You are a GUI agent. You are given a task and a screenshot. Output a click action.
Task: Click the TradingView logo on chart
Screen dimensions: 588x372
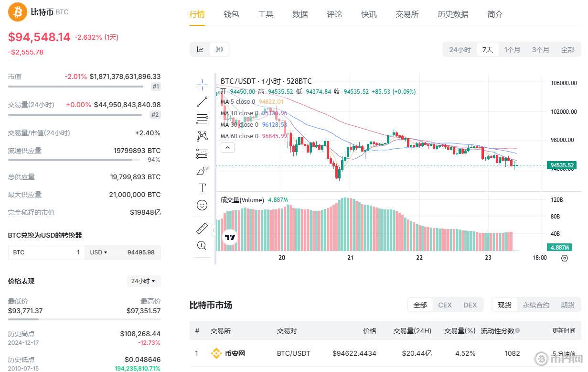point(230,237)
